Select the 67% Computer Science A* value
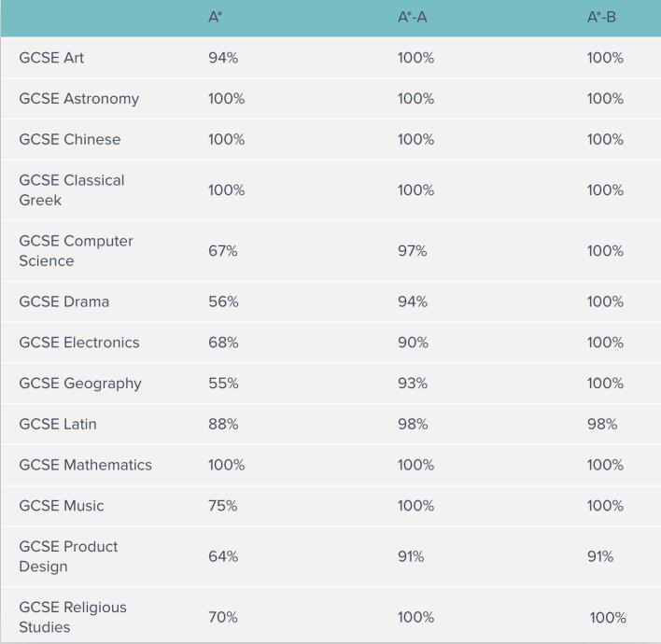The width and height of the screenshot is (661, 644). [223, 251]
